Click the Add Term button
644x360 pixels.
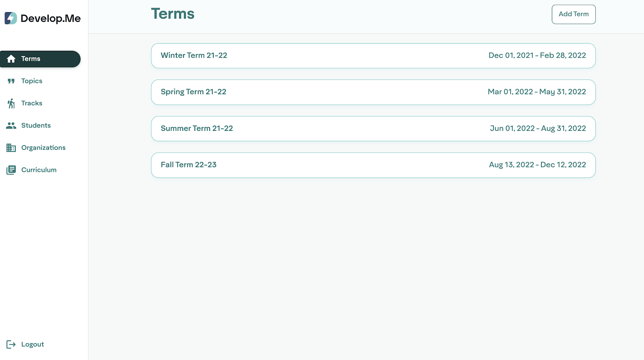point(574,14)
